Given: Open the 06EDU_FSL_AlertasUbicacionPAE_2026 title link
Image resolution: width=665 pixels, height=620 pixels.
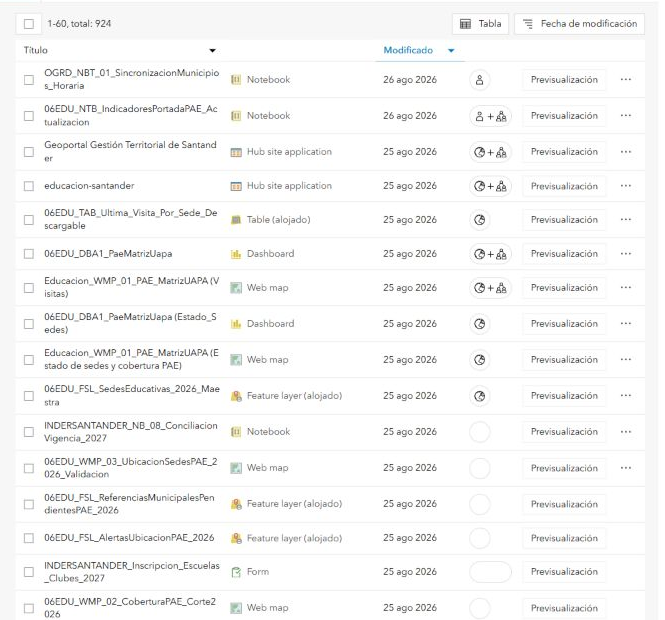Looking at the screenshot, I should click(129, 538).
